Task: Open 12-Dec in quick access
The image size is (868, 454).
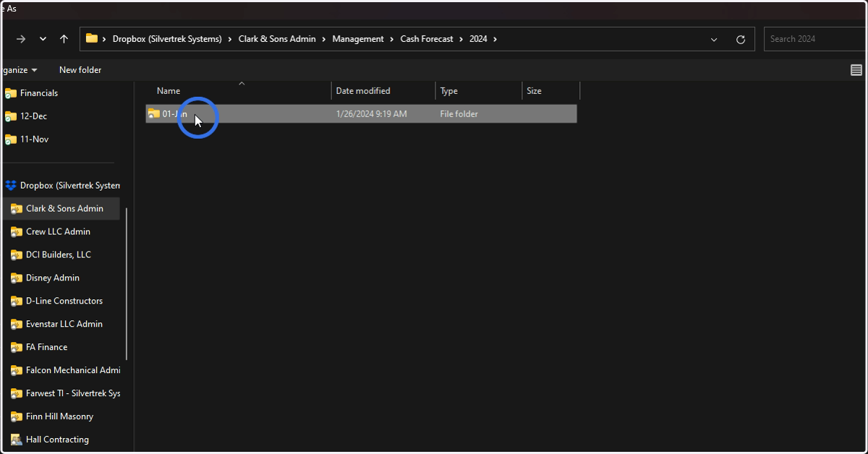Action: tap(33, 116)
